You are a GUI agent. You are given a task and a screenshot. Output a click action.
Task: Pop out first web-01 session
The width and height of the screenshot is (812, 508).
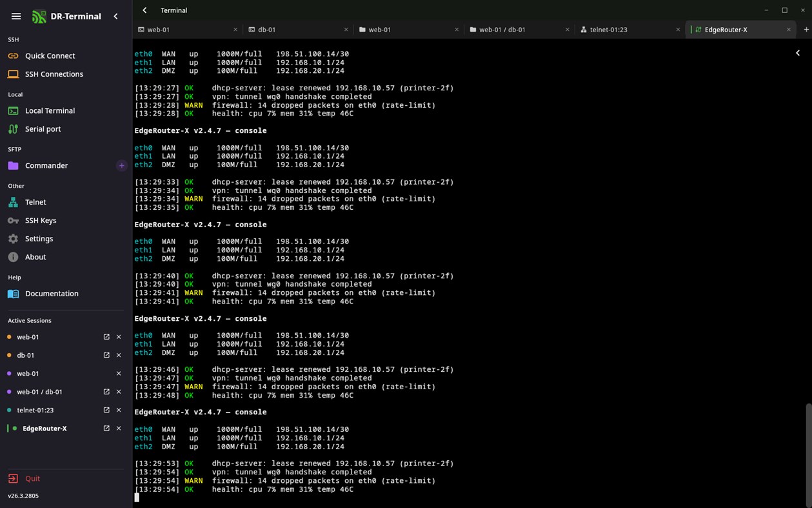click(x=106, y=337)
